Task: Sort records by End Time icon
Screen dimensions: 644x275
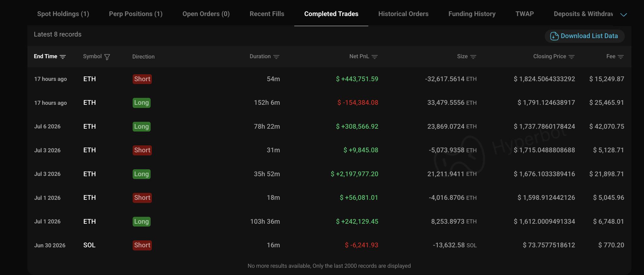Action: coord(63,57)
